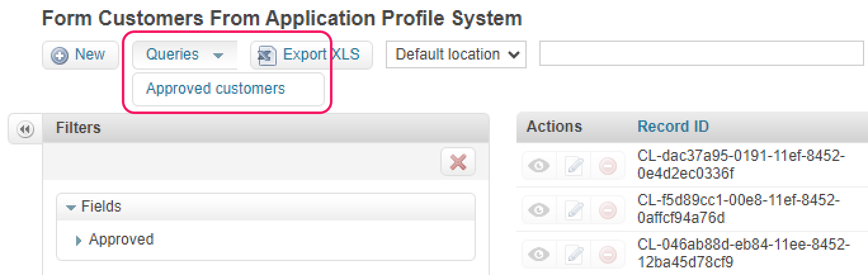The height and width of the screenshot is (275, 868).
Task: View record CL-046ab88d using the eye icon
Action: [539, 254]
